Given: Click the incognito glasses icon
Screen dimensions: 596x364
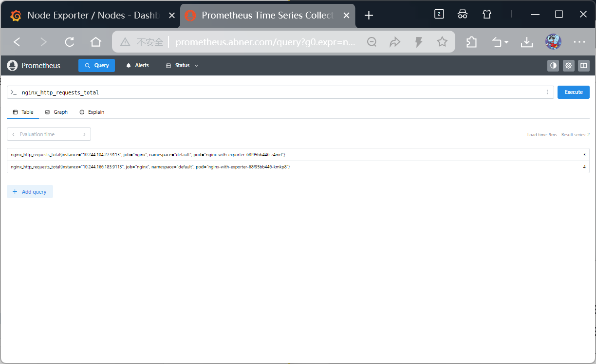Looking at the screenshot, I should 463,14.
